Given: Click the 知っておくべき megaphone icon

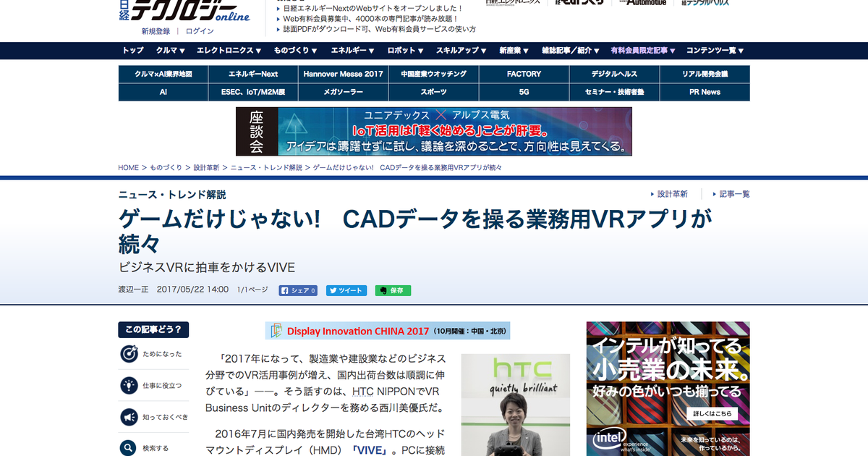Looking at the screenshot, I should (129, 417).
